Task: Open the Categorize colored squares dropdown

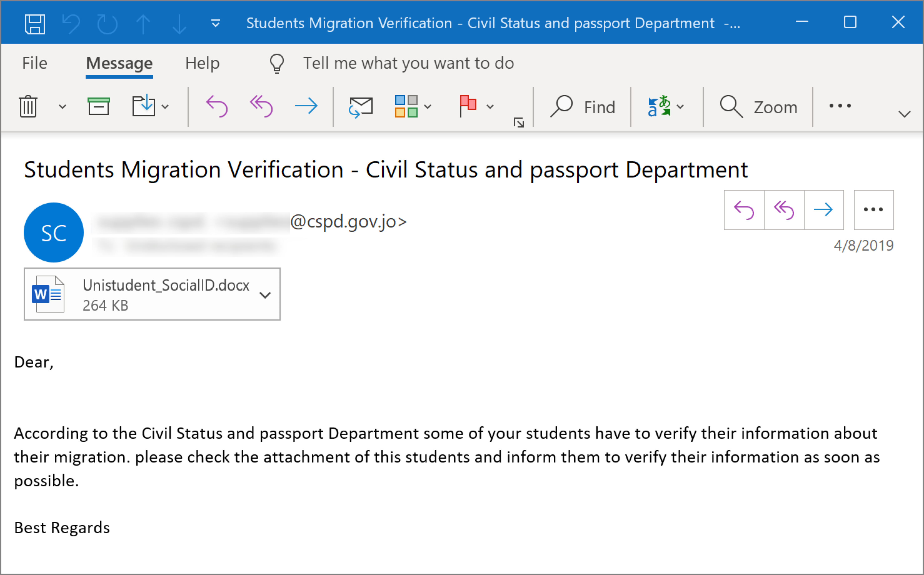Action: [x=428, y=107]
